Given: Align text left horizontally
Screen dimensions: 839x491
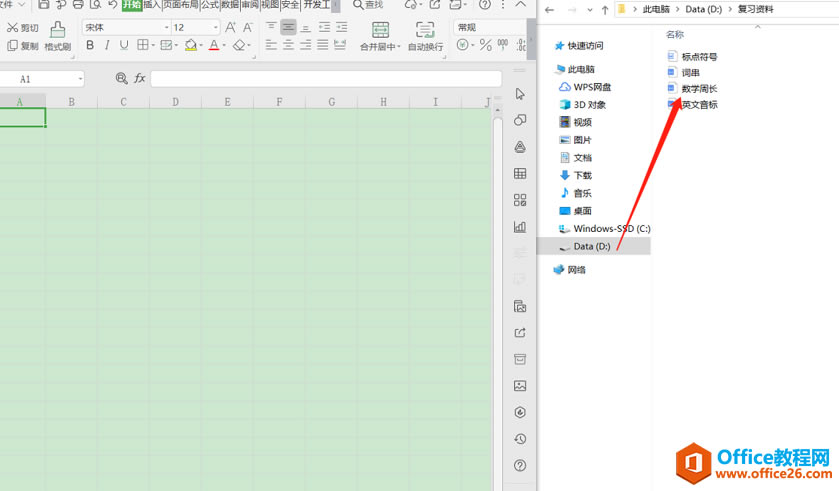Looking at the screenshot, I should pos(271,45).
